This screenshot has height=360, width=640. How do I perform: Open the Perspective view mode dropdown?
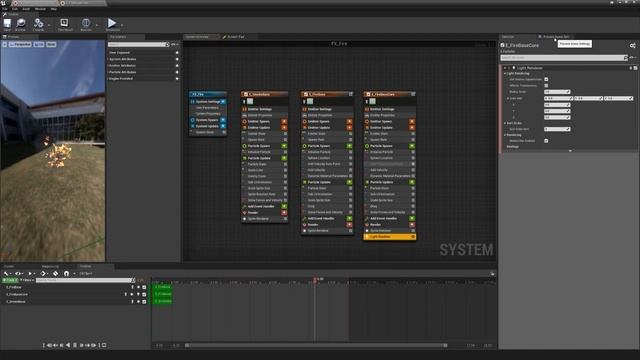click(20, 44)
